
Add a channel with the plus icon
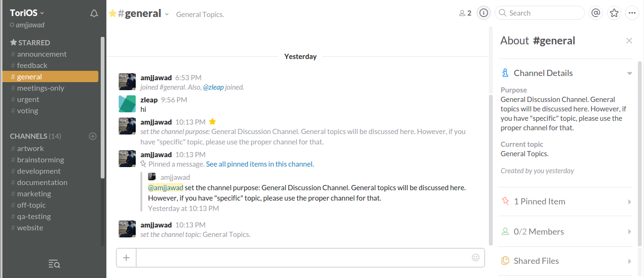pyautogui.click(x=93, y=136)
